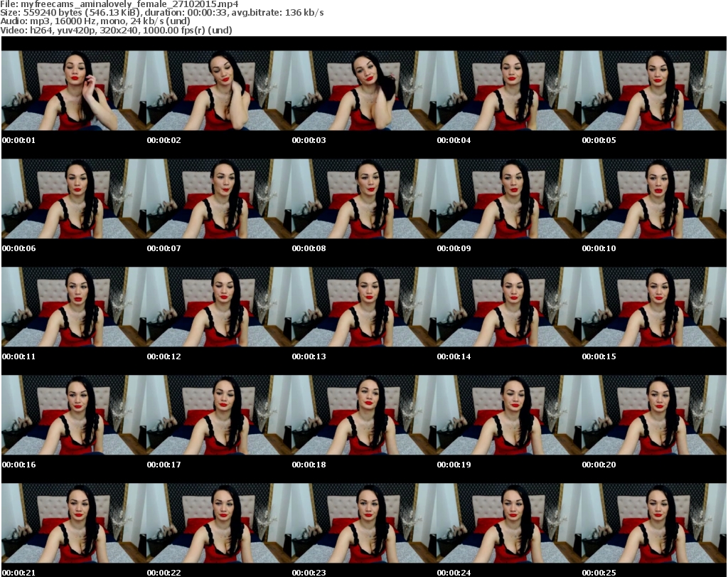Pick the video frame for 00:00:18

pos(364,415)
